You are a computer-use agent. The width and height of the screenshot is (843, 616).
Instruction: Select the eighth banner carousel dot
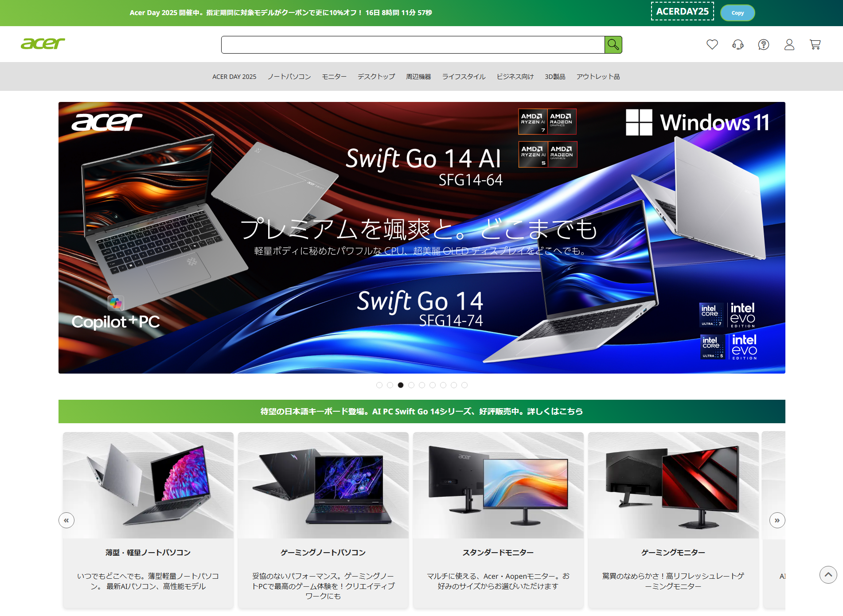point(454,385)
